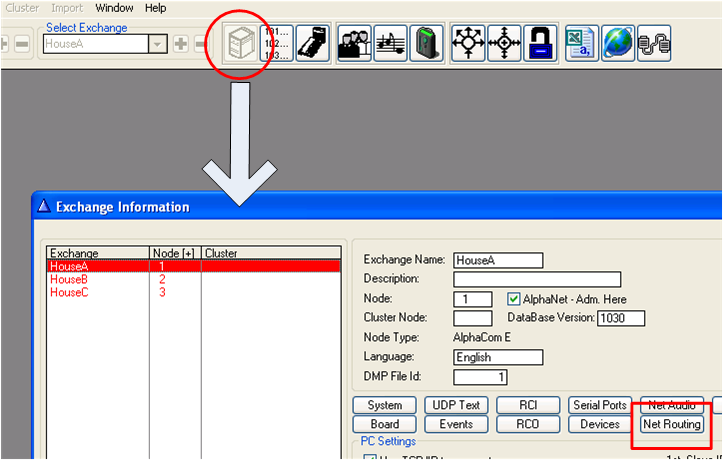Viewport: 723px width, 460px height.
Task: Sort by the Node column header
Action: [175, 254]
